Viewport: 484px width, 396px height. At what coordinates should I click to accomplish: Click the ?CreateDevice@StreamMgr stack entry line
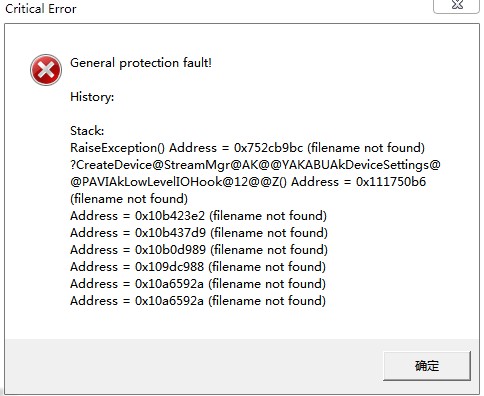coord(255,165)
